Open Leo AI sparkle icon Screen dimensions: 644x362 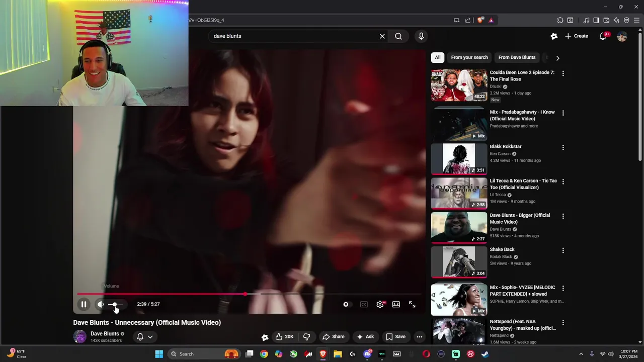(x=616, y=20)
